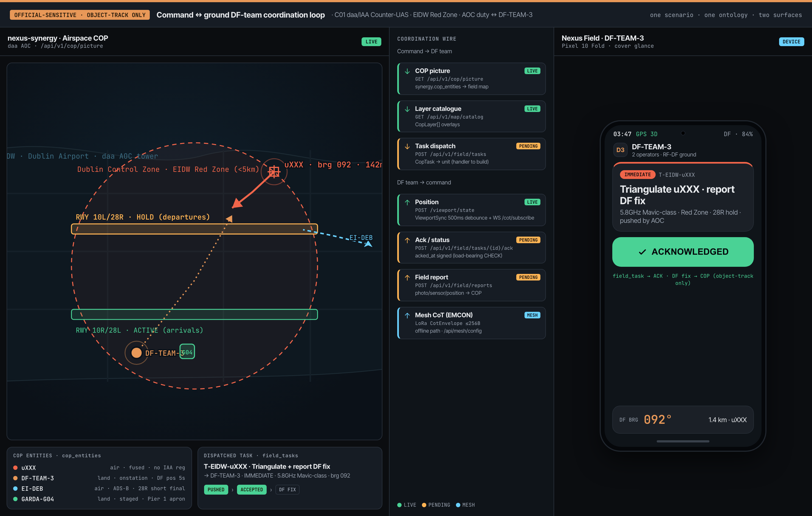Click the up arrow on Mesh CoT card
This screenshot has height=516, width=812.
pyautogui.click(x=407, y=315)
